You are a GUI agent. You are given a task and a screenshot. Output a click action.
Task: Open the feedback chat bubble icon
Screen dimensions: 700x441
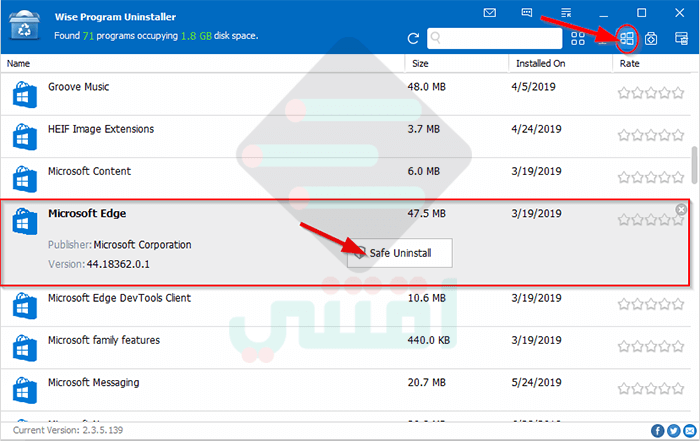(x=527, y=12)
